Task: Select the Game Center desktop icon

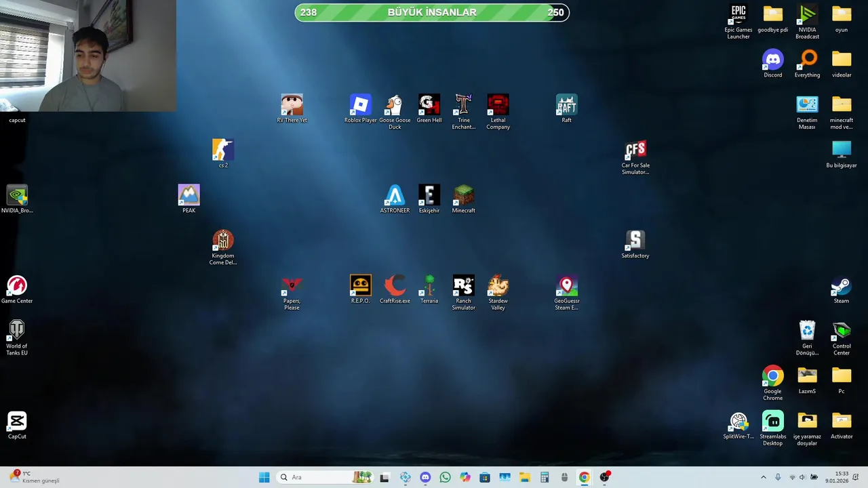Action: [17, 289]
